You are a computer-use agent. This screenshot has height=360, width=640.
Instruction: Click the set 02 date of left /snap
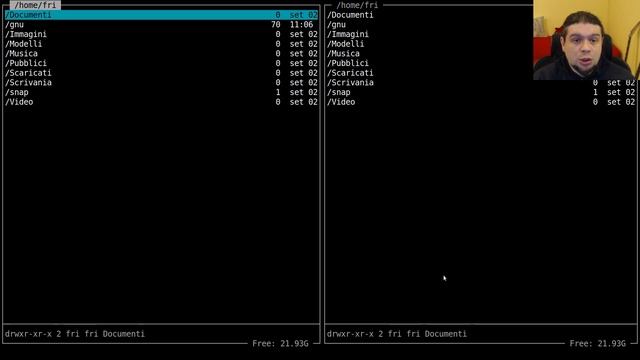[x=303, y=92]
